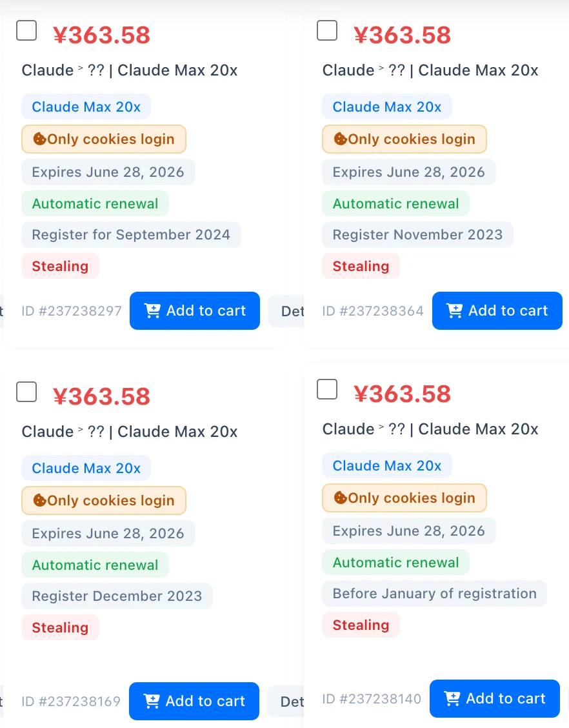Click Expires June 28, 2026 in November 2023 card
This screenshot has width=569, height=728.
pos(409,172)
